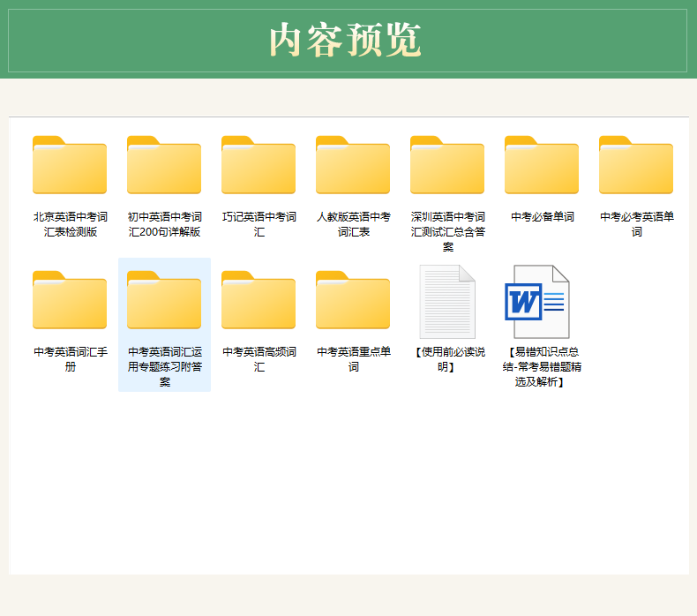The image size is (697, 616).
Task: Click the label 巧记英语中考词汇
Action: click(x=259, y=224)
